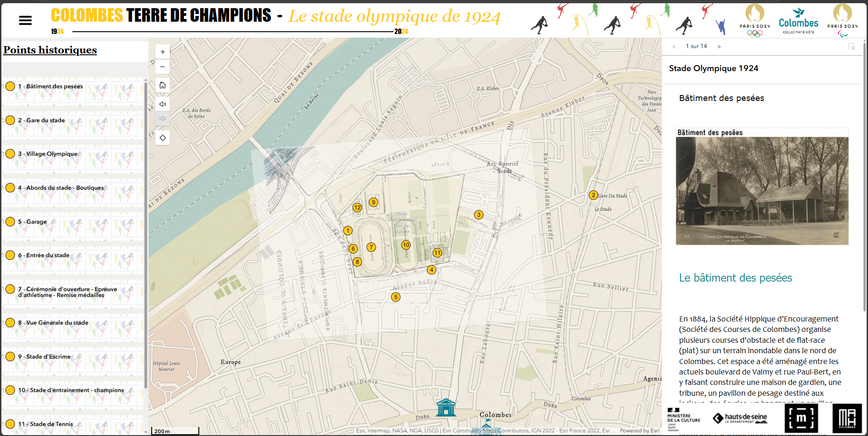Clear the selection in the info panel

[852, 47]
